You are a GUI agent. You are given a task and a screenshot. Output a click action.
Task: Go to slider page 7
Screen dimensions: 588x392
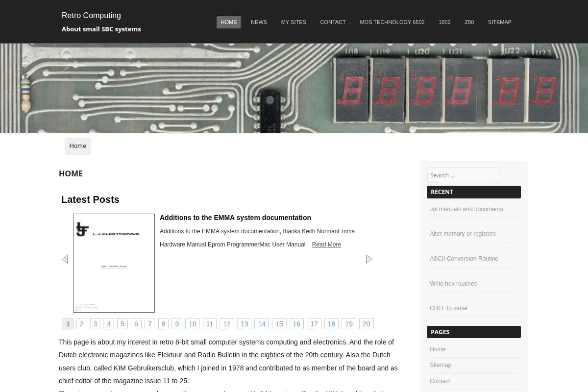pyautogui.click(x=150, y=324)
